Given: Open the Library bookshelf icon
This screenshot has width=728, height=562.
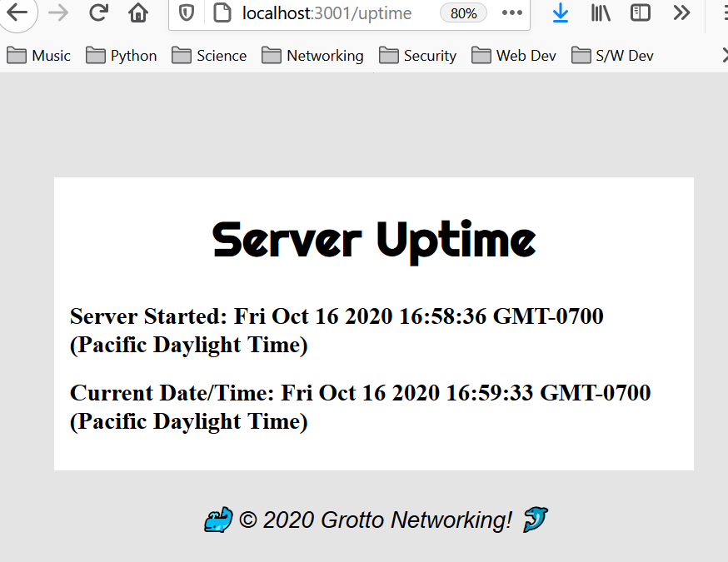Looking at the screenshot, I should (x=601, y=13).
